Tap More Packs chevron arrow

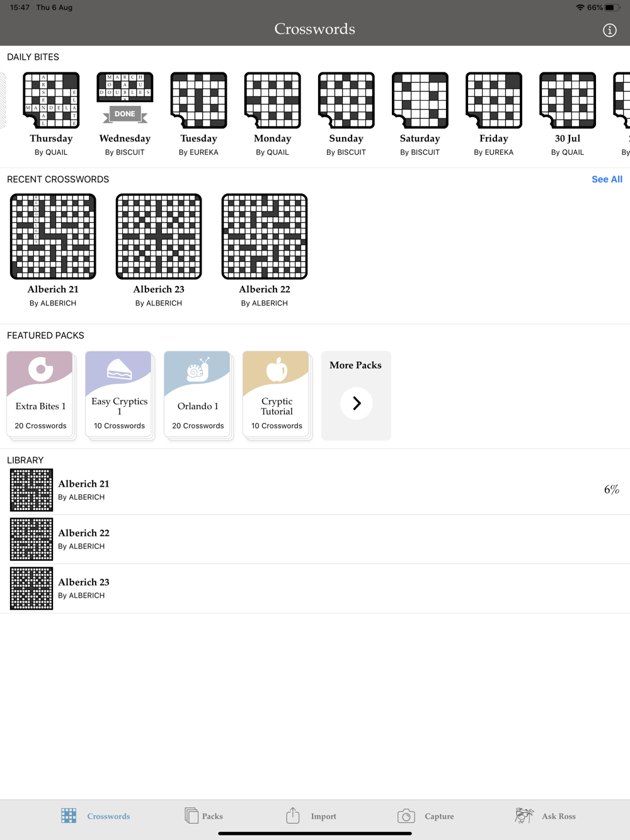(357, 403)
